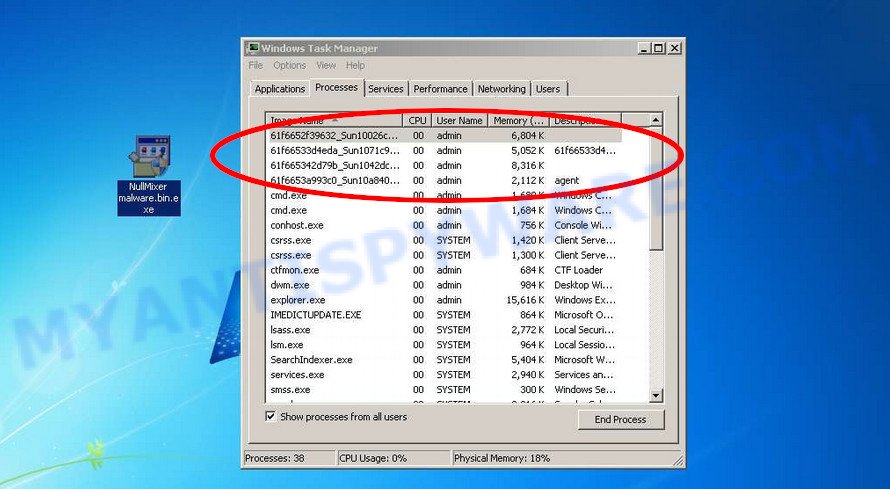This screenshot has width=890, height=489.
Task: Select the conhost.exe process row
Action: coord(446,225)
